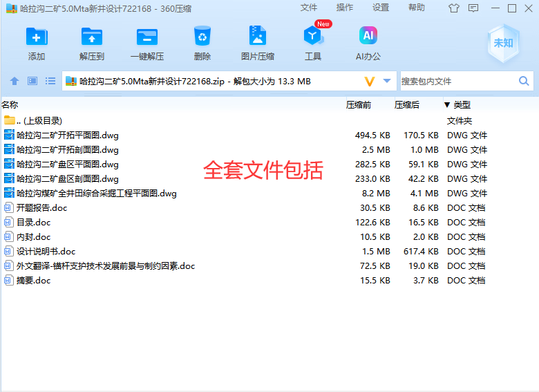Sort by the 压缩前 column header
The image size is (539, 392).
[359, 105]
